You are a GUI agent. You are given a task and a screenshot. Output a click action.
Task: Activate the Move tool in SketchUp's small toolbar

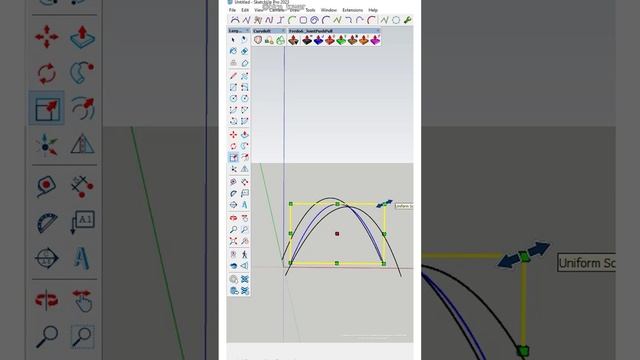tap(233, 135)
